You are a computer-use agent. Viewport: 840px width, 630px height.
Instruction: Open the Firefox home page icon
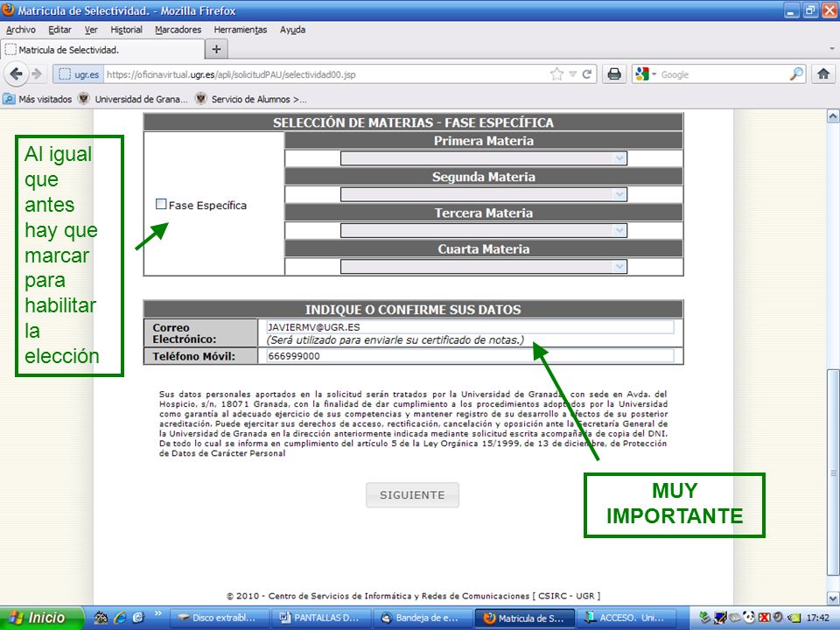pyautogui.click(x=822, y=73)
